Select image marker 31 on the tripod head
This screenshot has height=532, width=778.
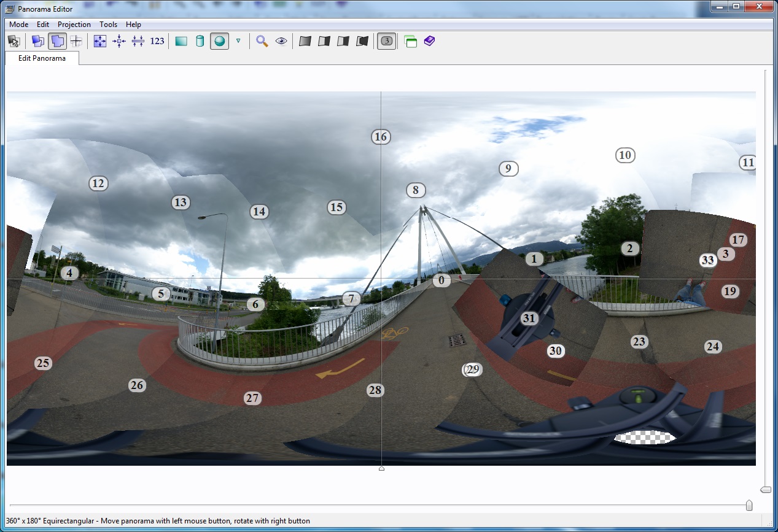(529, 318)
